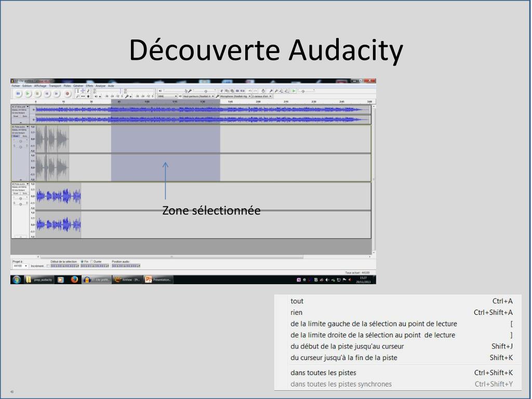Adjust the output volume slider
Image resolution: width=532 pixels, height=399 pixels.
175,91
